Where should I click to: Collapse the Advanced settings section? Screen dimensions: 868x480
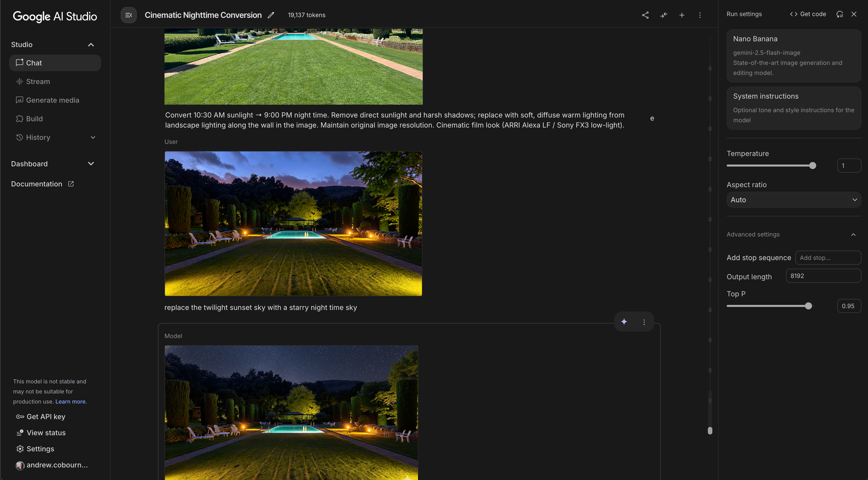point(853,235)
